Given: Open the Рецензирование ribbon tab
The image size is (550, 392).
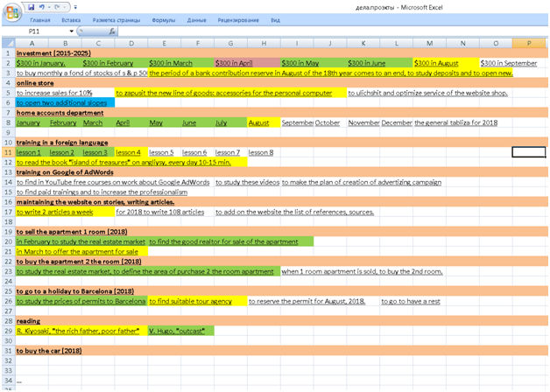Looking at the screenshot, I should point(238,20).
